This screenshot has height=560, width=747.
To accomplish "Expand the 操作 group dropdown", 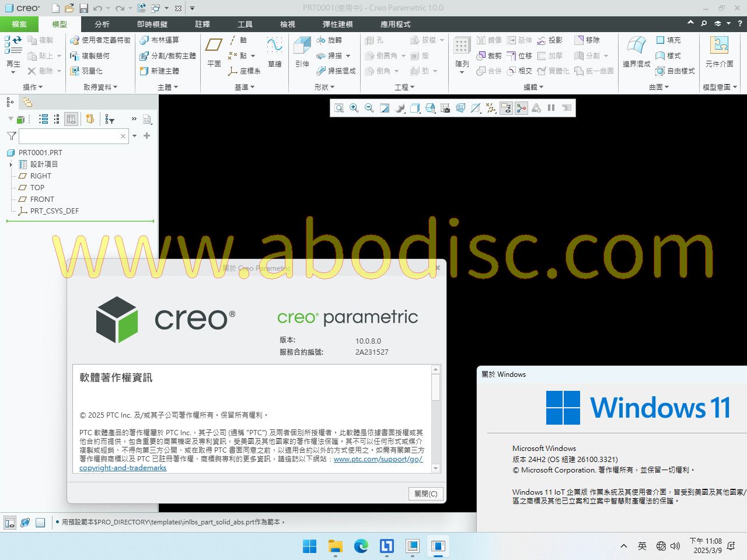I will point(33,87).
